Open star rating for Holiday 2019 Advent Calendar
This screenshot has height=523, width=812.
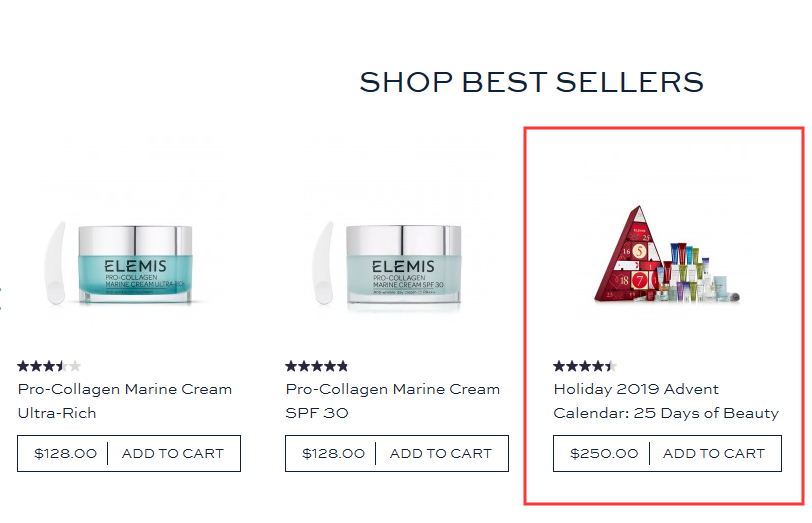click(x=585, y=366)
